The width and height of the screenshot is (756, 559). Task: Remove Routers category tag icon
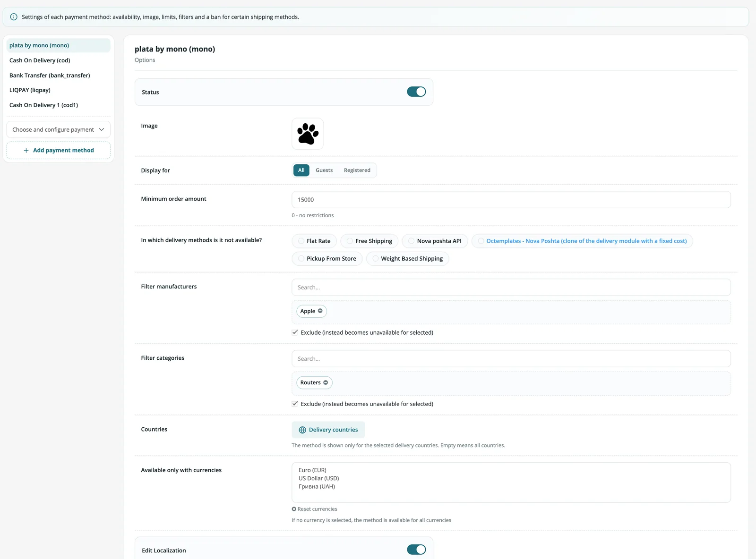[x=326, y=382]
